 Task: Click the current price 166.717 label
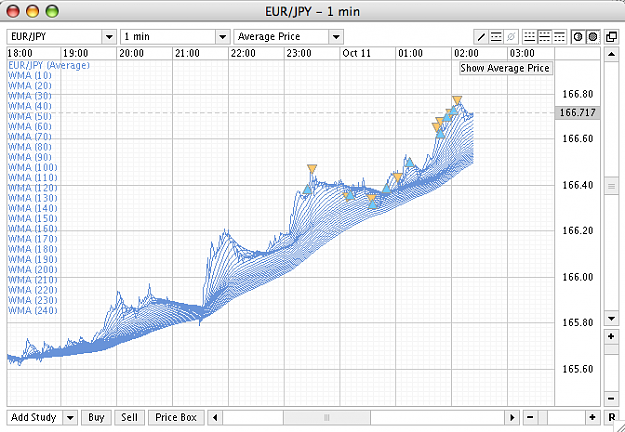click(578, 113)
